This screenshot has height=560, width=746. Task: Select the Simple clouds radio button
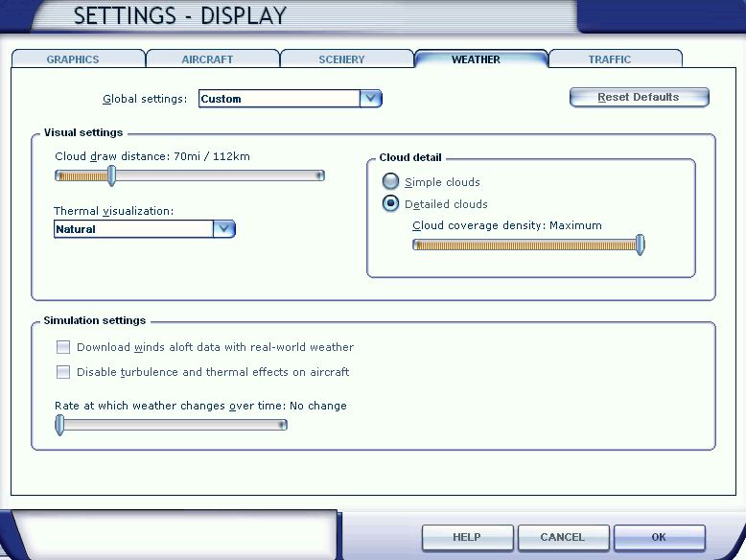(x=390, y=181)
